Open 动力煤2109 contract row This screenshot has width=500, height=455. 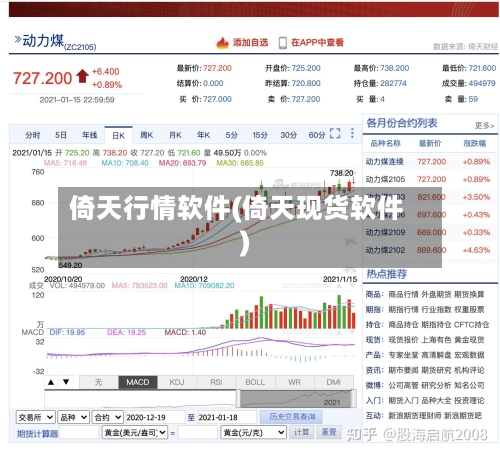[430, 232]
